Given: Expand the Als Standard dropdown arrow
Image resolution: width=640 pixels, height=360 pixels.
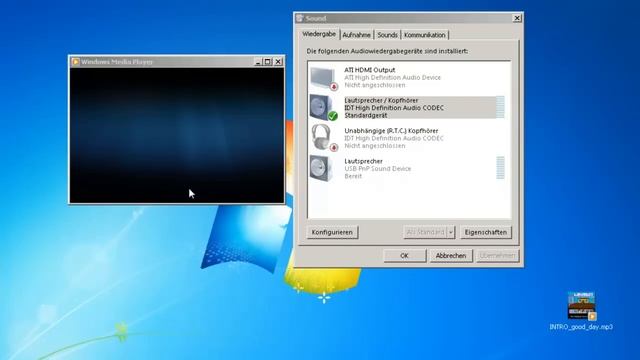Looking at the screenshot, I should pos(451,232).
